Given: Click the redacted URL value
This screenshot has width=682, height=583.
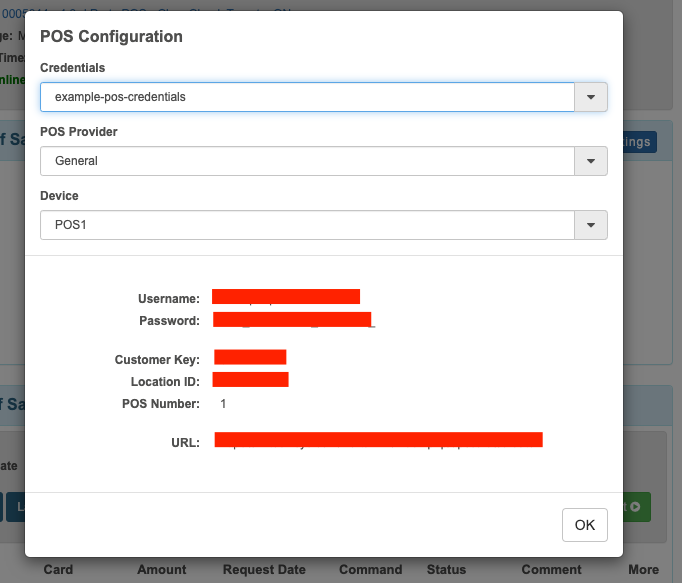Looking at the screenshot, I should click(x=378, y=439).
